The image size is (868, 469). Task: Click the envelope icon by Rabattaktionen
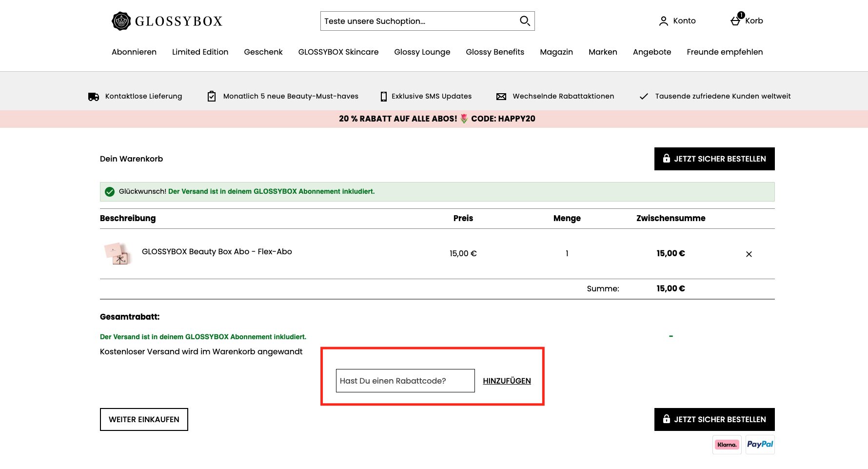501,97
